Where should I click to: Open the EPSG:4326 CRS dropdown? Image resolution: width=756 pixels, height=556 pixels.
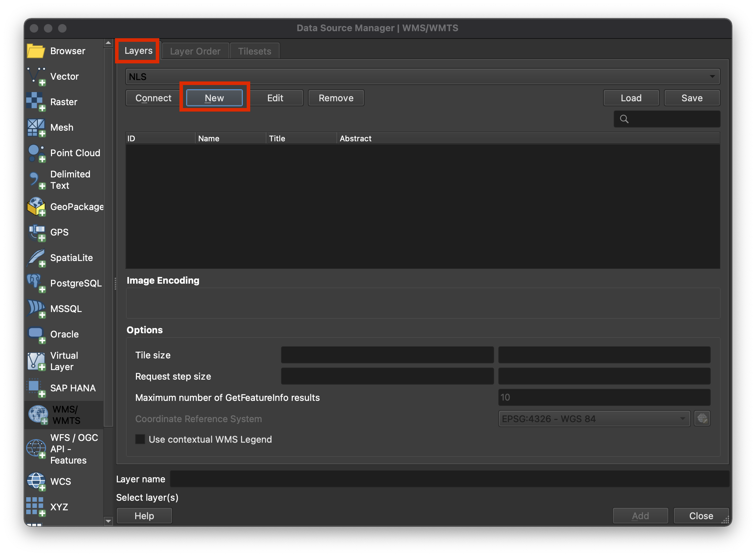tap(594, 419)
